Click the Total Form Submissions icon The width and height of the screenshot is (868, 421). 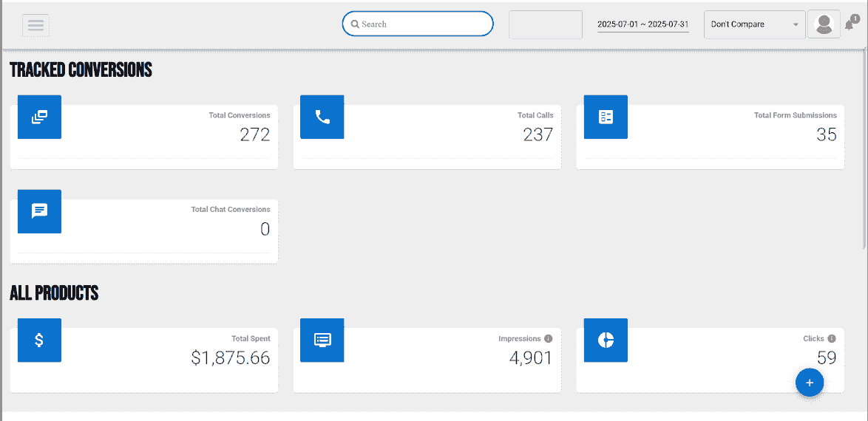(606, 117)
